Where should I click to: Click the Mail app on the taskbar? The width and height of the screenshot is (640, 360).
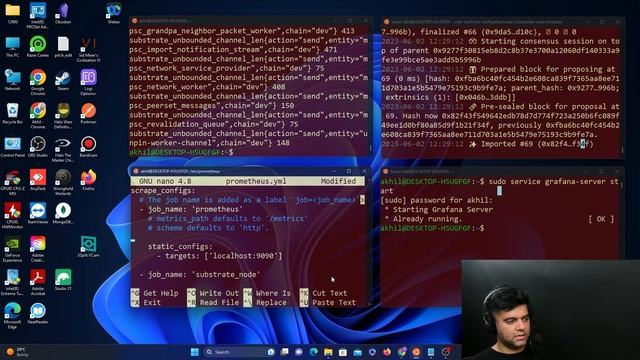tap(358, 352)
